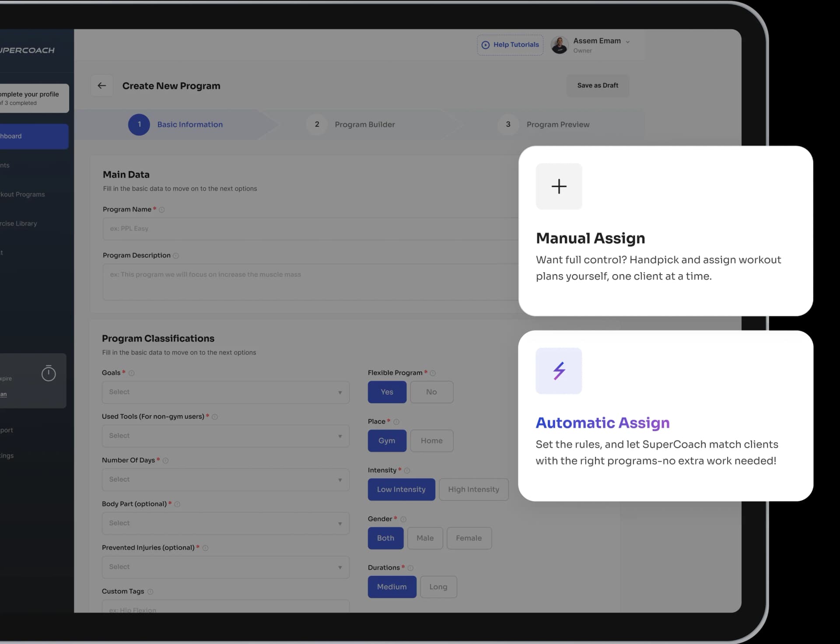Click the SUPERCOACH logo

[x=27, y=50]
